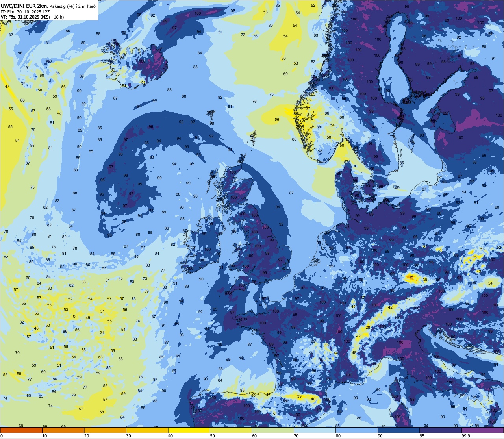504x439 pixels.
Task: Click the 'IT: Fim. 30. 10. 2025 12Z' line
Action: click(x=25, y=11)
